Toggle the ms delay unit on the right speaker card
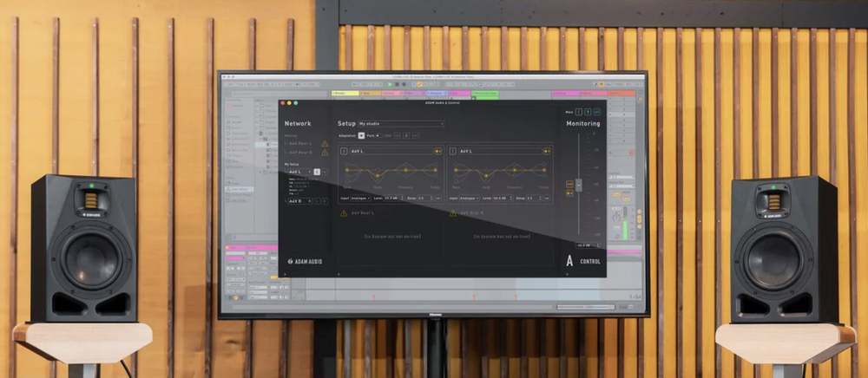The width and height of the screenshot is (868, 378). pyautogui.click(x=547, y=198)
